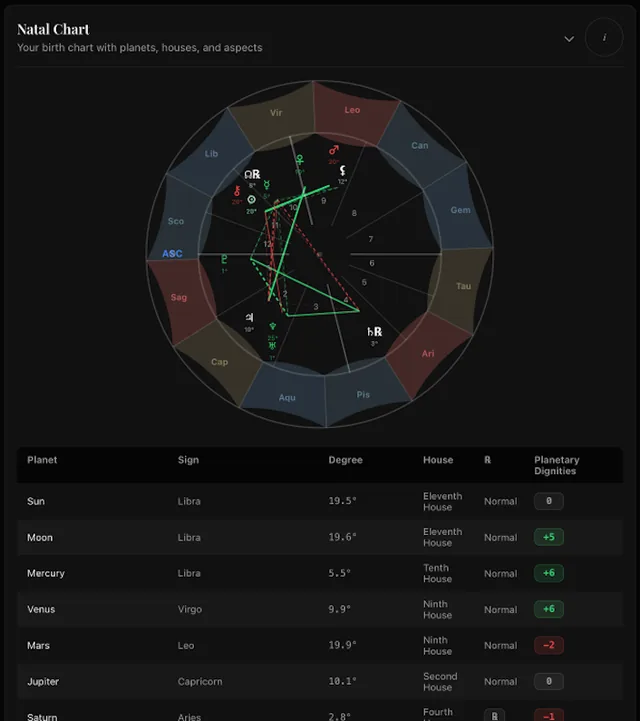This screenshot has width=640, height=721.
Task: Click the Planetary Dignities column header
Action: click(x=556, y=465)
